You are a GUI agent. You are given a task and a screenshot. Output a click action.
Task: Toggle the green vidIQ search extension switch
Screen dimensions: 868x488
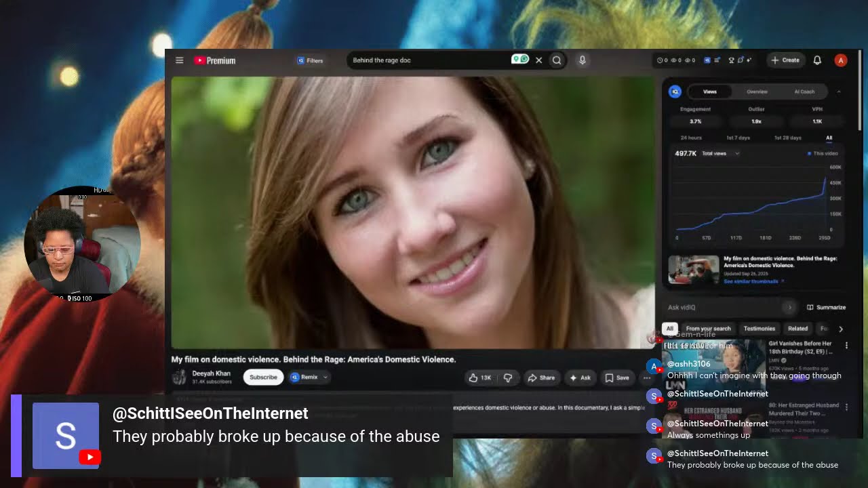tap(520, 60)
